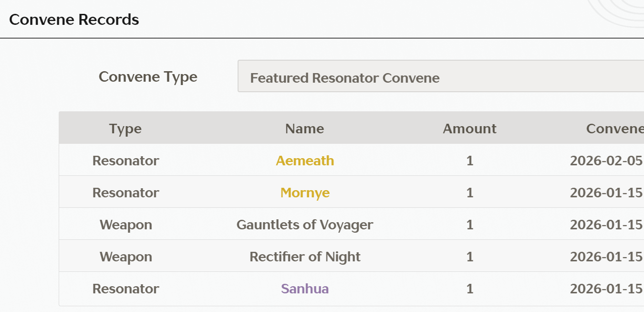Click the 2026-02-05 date in Aemeath's row

[x=606, y=161]
